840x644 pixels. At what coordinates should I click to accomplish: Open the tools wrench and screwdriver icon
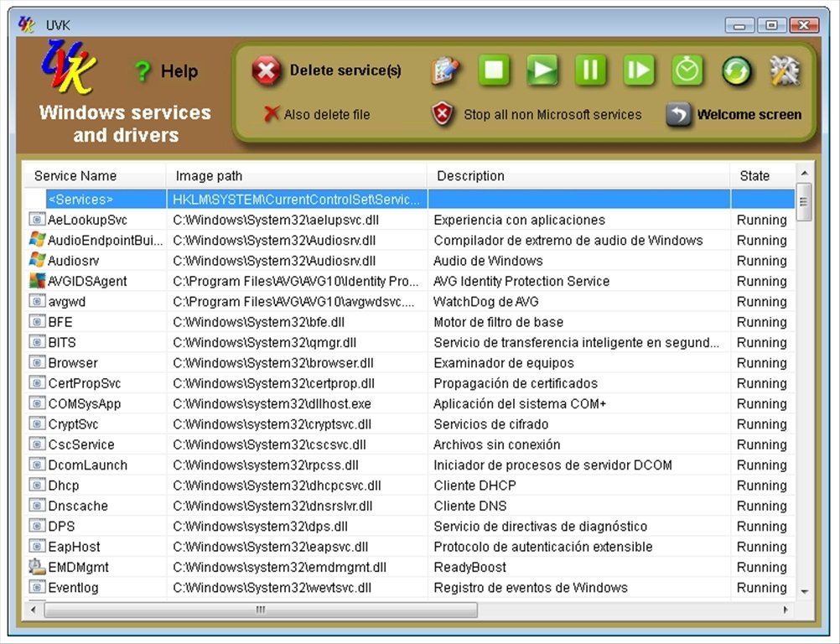click(785, 70)
